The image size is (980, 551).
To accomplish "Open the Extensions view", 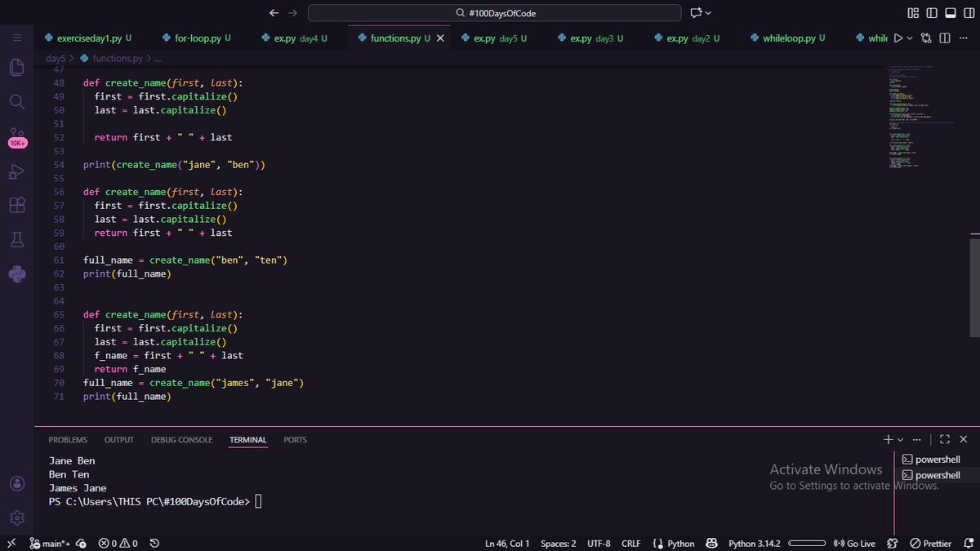I will 16,205.
